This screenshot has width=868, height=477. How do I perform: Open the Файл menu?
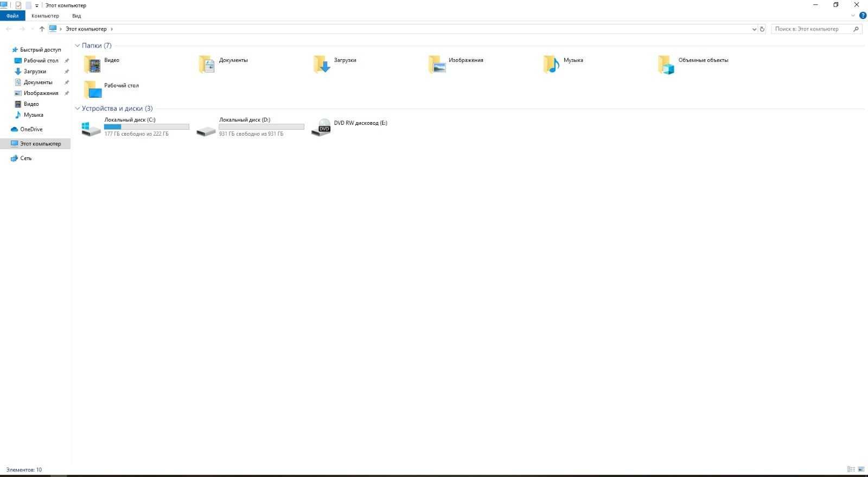pyautogui.click(x=12, y=16)
